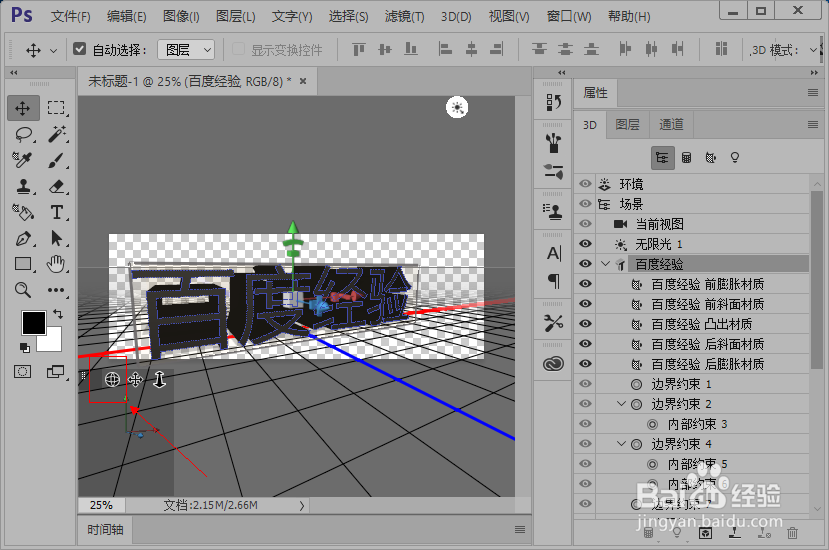Open the 滤镜(T) menu
Screen dimensions: 829x550
pos(404,16)
